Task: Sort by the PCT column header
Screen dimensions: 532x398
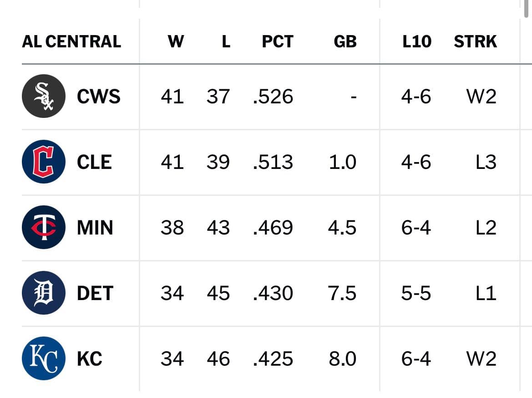Action: coord(278,41)
